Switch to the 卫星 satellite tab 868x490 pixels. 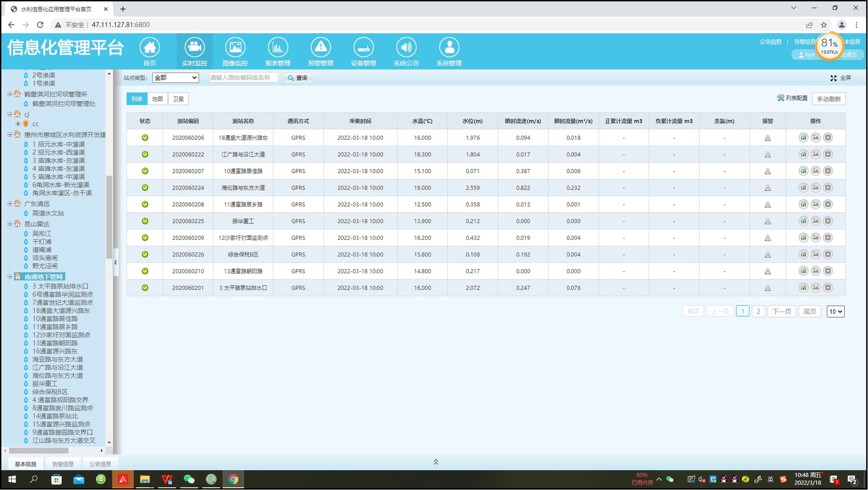point(178,99)
